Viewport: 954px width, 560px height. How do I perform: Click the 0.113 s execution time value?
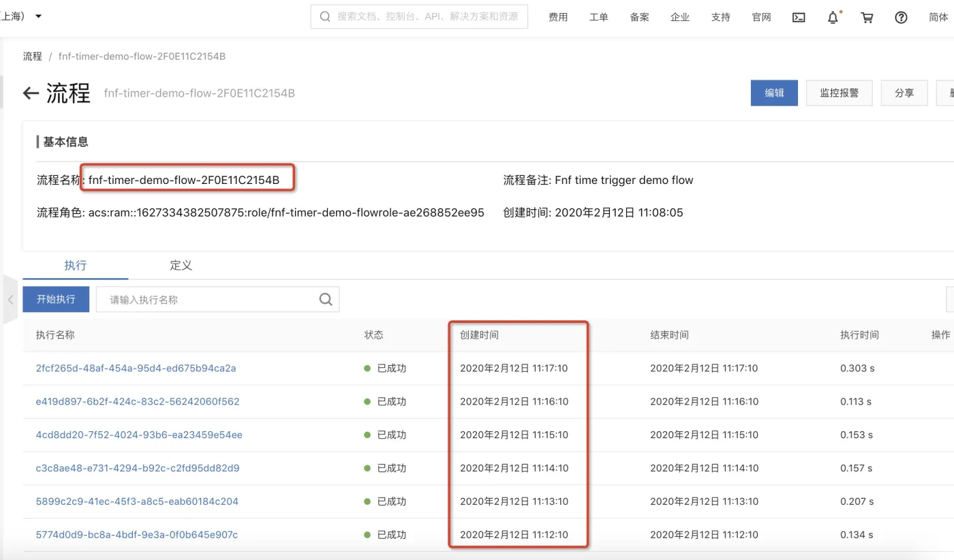pos(856,402)
